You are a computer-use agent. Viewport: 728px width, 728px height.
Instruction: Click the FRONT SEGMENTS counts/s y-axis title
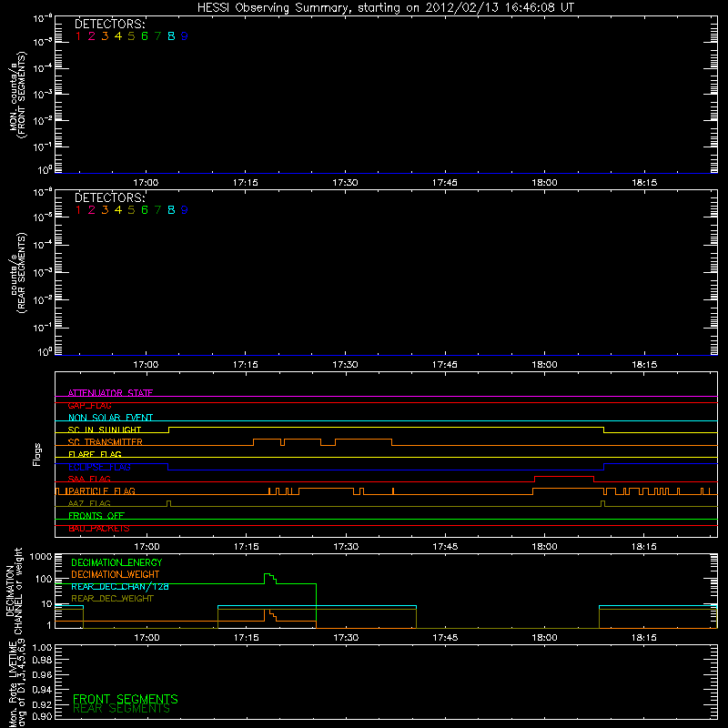click(x=18, y=96)
